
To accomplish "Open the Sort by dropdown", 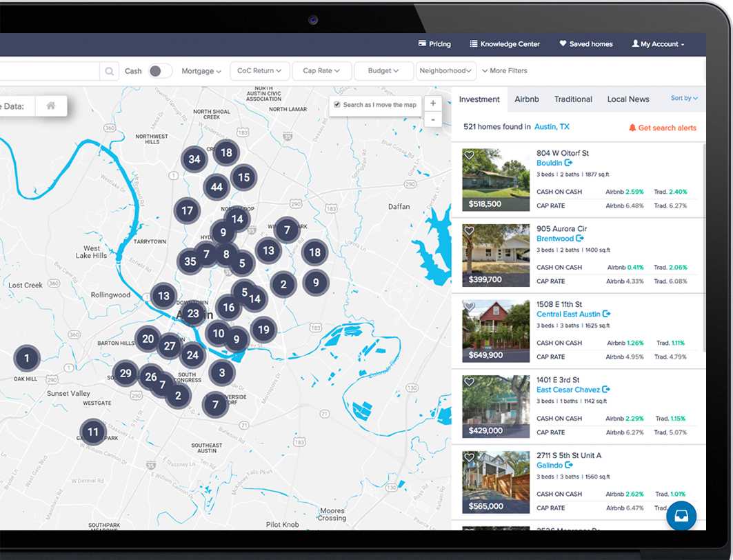I will [x=684, y=99].
